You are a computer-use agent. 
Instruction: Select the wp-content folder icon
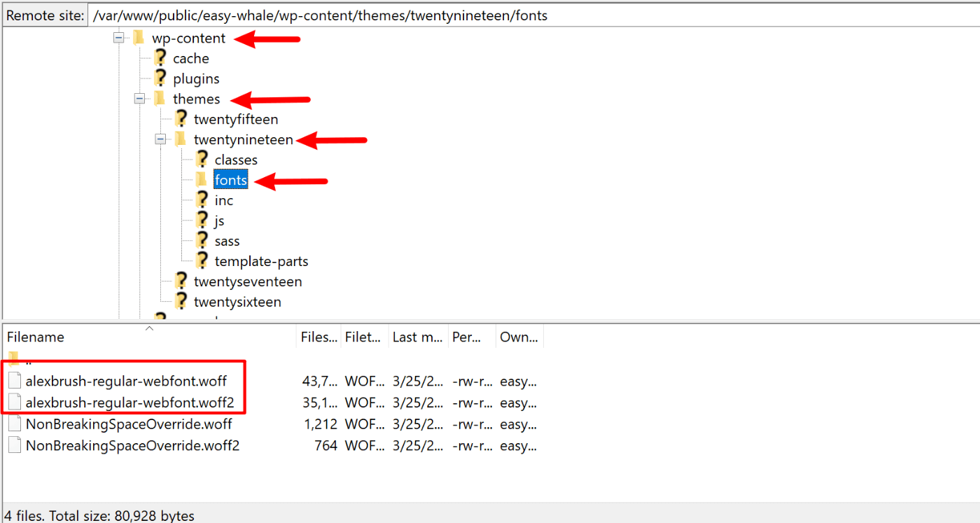click(x=139, y=38)
